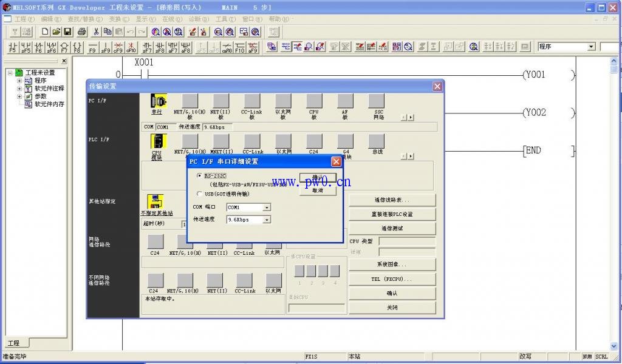Screen dimensions: 622x364
Task: Click the Cut scissors icon
Action: [x=96, y=32]
